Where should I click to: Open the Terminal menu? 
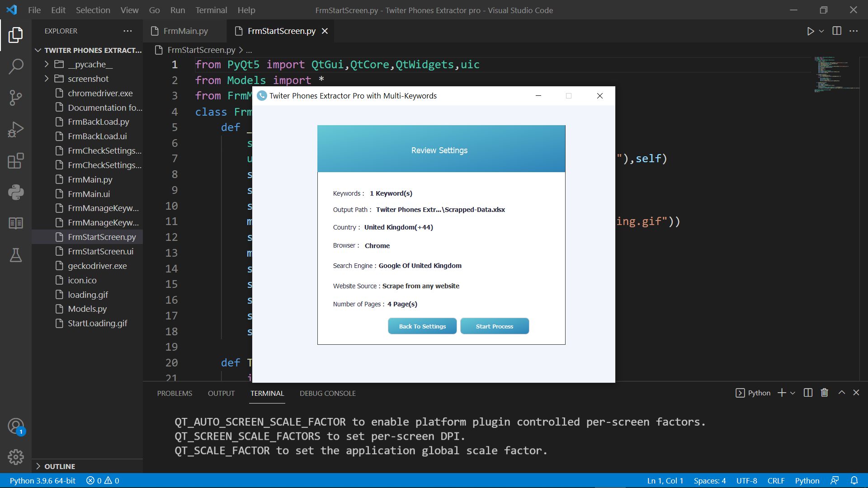point(211,10)
